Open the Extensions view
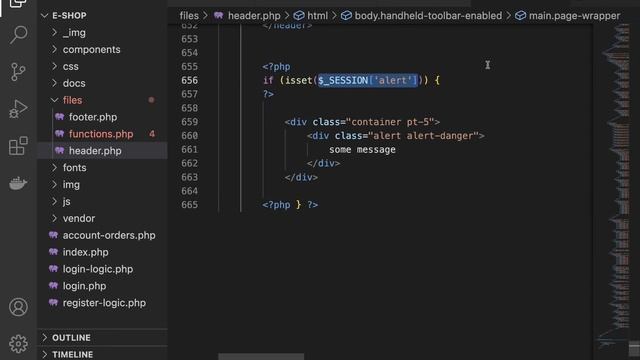Viewport: 640px width, 360px height. point(18,146)
